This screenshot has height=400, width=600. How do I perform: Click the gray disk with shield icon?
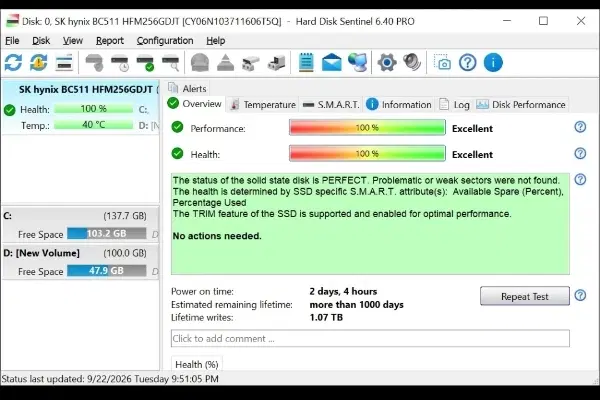click(94, 63)
